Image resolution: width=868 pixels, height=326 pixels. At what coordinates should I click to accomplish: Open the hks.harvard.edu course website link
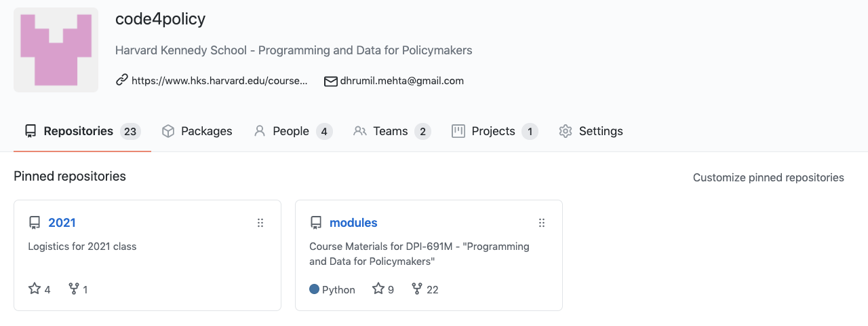pyautogui.click(x=219, y=80)
